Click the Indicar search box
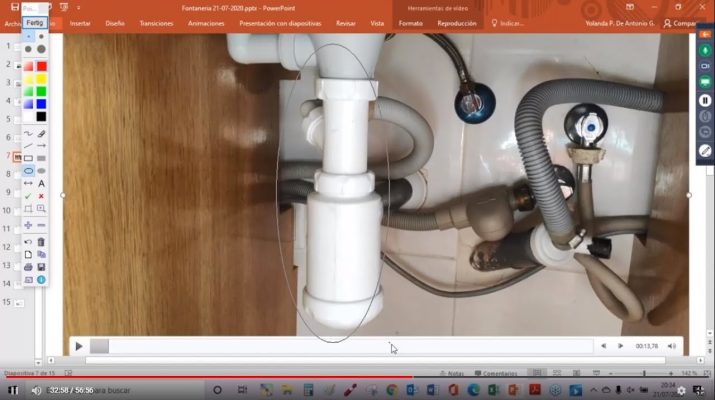715x400 pixels. pos(510,22)
